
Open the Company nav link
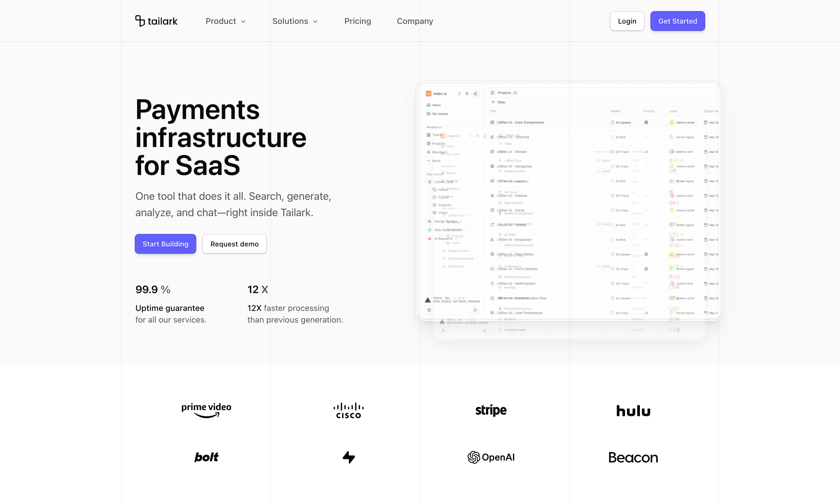click(415, 21)
